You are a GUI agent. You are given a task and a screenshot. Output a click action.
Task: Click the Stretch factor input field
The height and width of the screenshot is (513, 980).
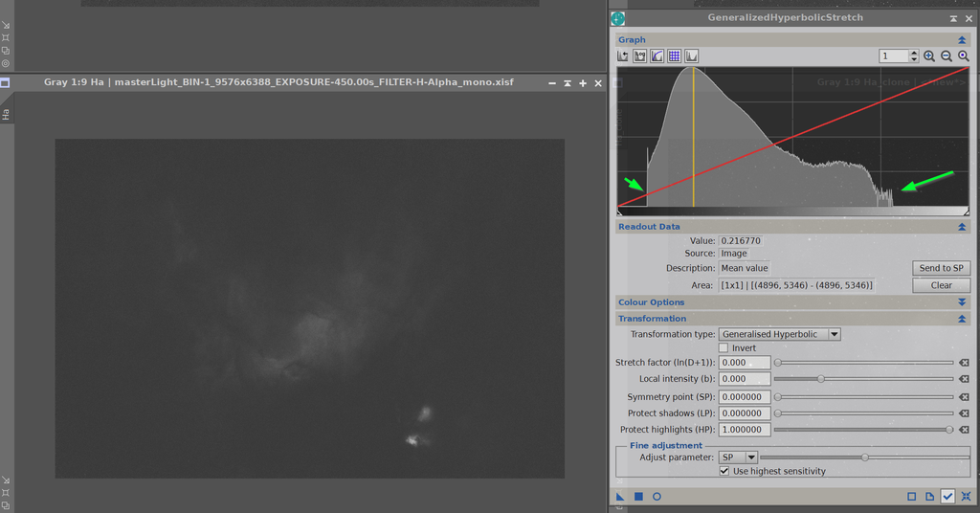(x=745, y=363)
